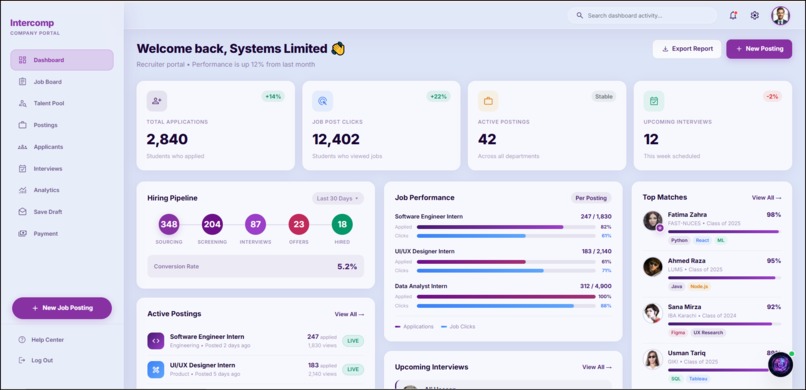
Task: Click the Payment icon in sidebar
Action: (22, 233)
